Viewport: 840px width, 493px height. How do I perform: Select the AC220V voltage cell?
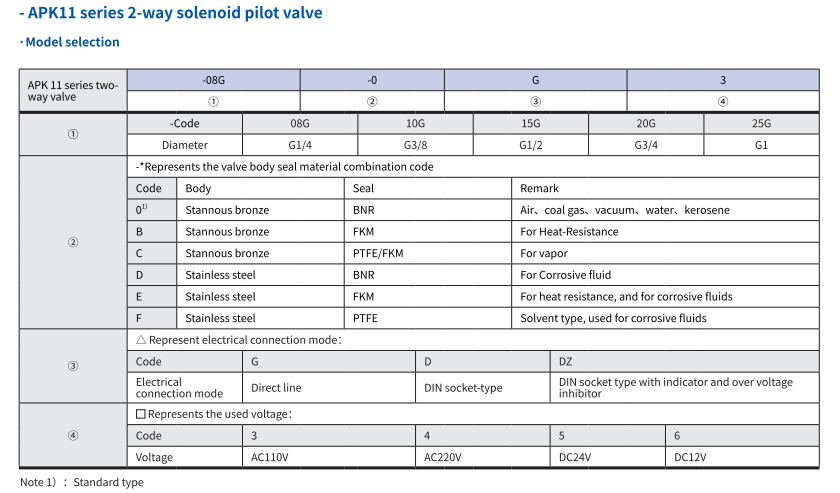[441, 457]
